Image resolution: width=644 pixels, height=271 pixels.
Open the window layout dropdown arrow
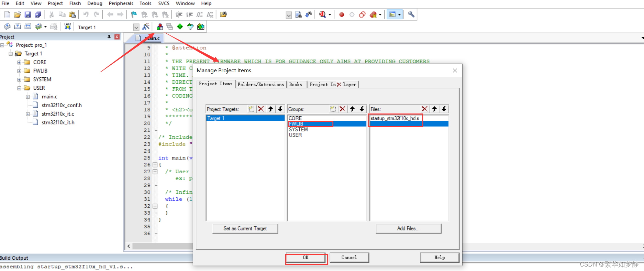(x=399, y=15)
